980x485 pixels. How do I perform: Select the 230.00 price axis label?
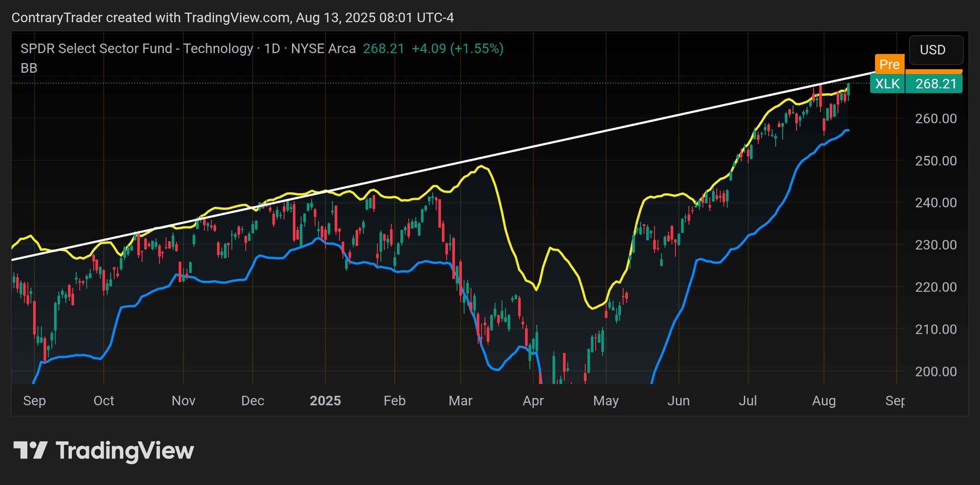click(x=936, y=245)
